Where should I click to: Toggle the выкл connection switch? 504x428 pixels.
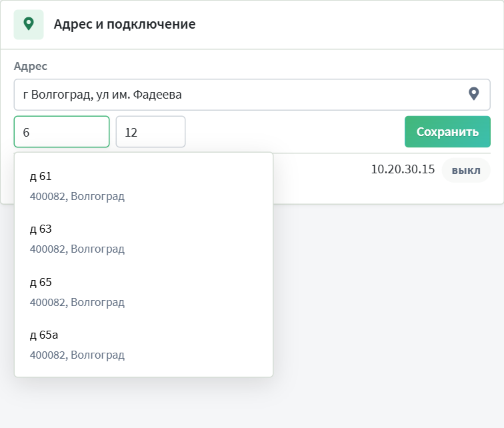(466, 170)
